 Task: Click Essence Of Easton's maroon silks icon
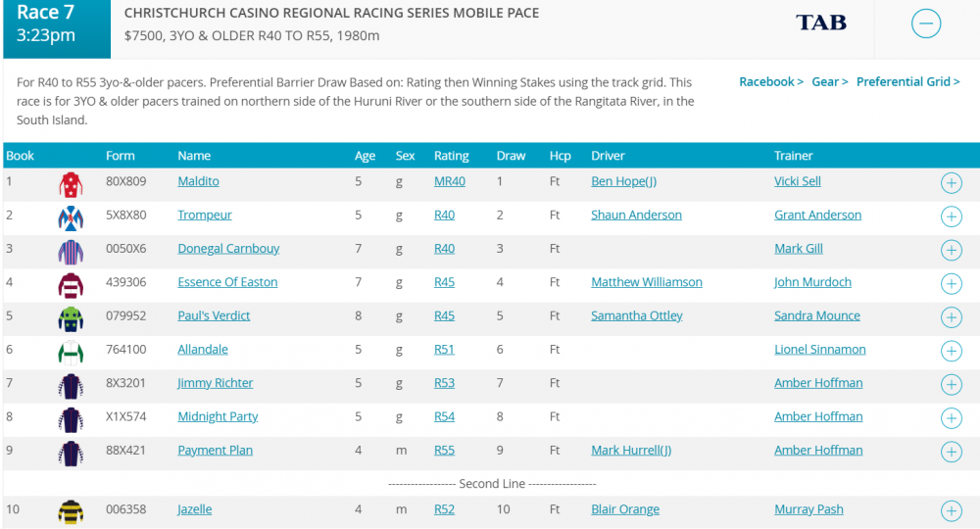71,283
